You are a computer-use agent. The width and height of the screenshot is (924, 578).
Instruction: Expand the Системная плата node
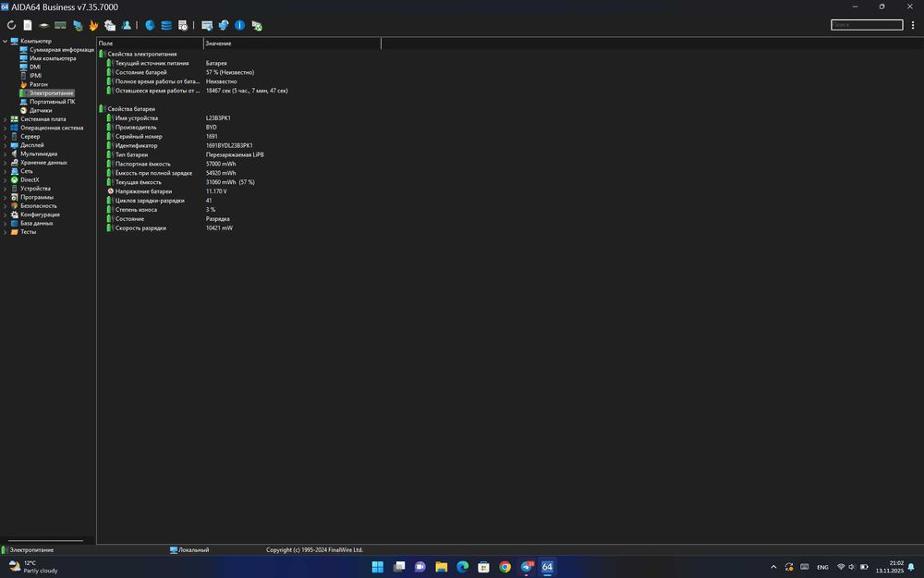click(x=6, y=119)
